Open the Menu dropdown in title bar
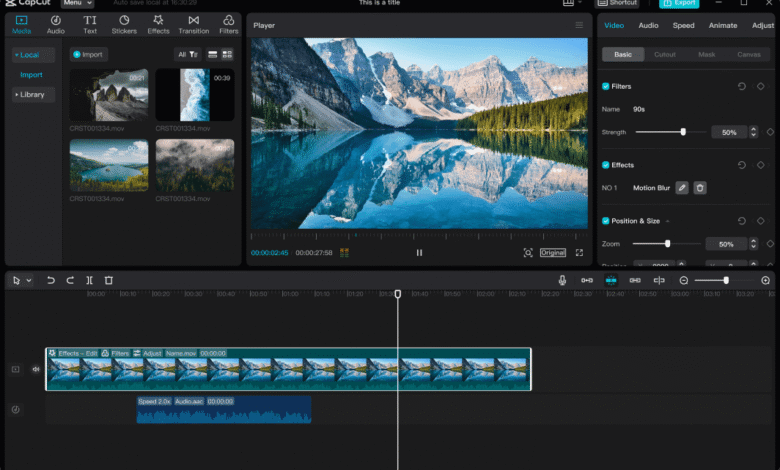Viewport: 780px width, 470px height. (79, 3)
